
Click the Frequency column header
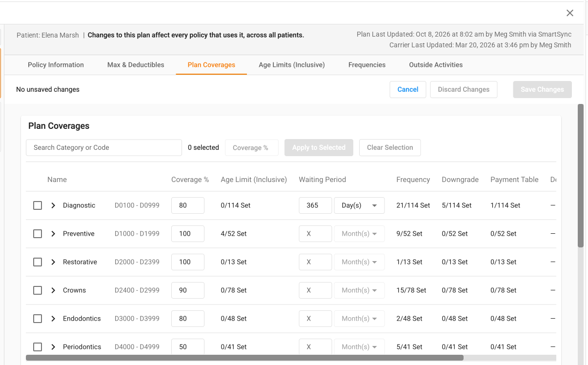(x=413, y=180)
